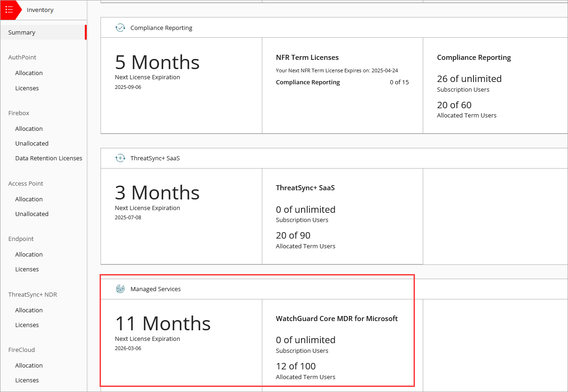The height and width of the screenshot is (392, 568).
Task: Open Access Point Allocation page
Action: point(29,199)
